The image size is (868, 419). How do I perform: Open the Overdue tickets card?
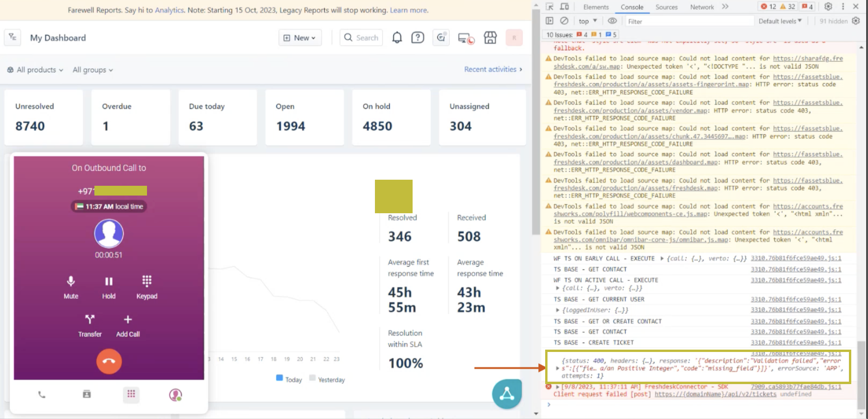coord(131,117)
